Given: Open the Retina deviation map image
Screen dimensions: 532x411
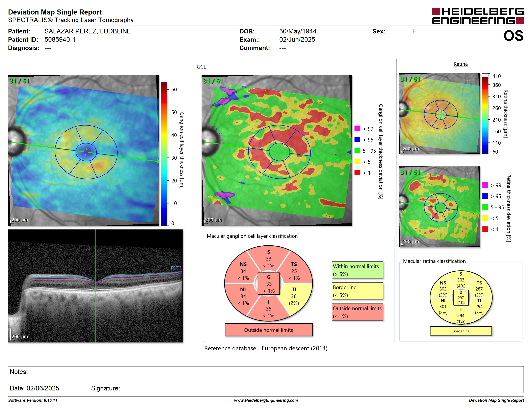Looking at the screenshot, I should pos(439,207).
